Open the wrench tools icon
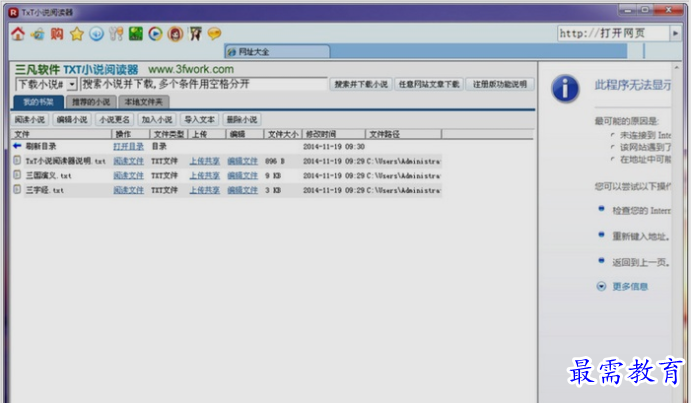Viewport: 691px width, 403px height. point(116,34)
